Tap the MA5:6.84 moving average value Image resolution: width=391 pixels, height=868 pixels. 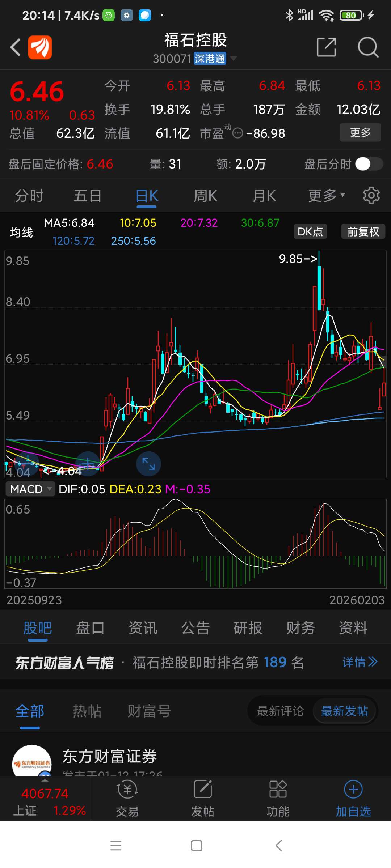[69, 223]
